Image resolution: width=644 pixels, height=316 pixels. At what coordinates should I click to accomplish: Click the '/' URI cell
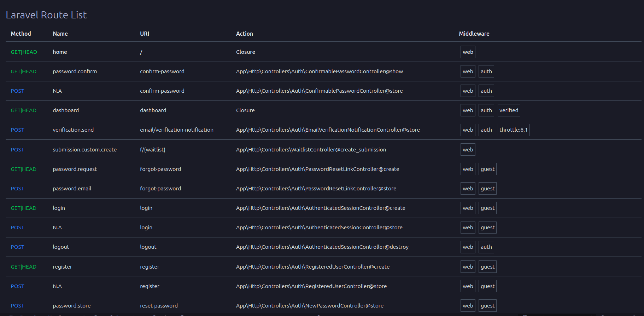coord(141,52)
